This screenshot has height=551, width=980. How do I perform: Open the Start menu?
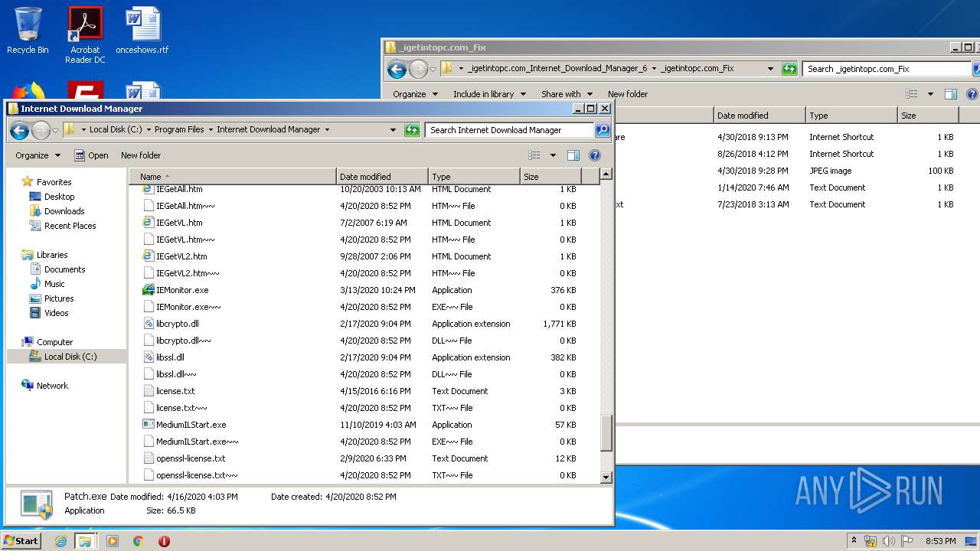tap(21, 540)
